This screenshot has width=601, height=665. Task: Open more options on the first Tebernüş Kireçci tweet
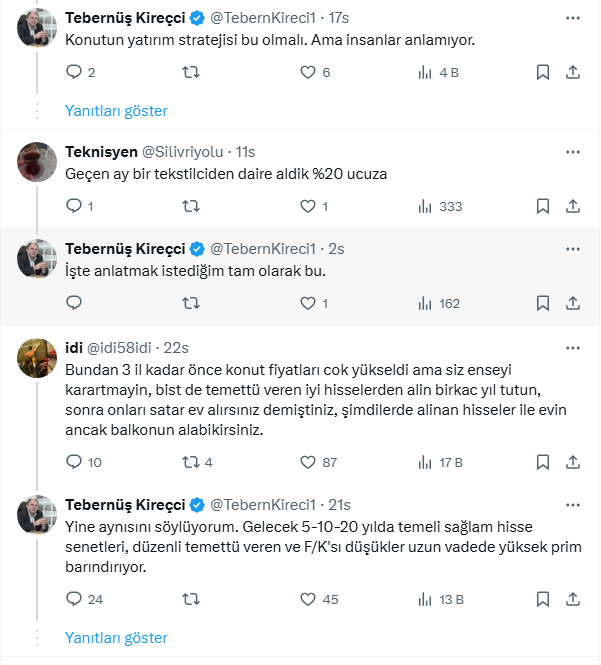point(573,18)
